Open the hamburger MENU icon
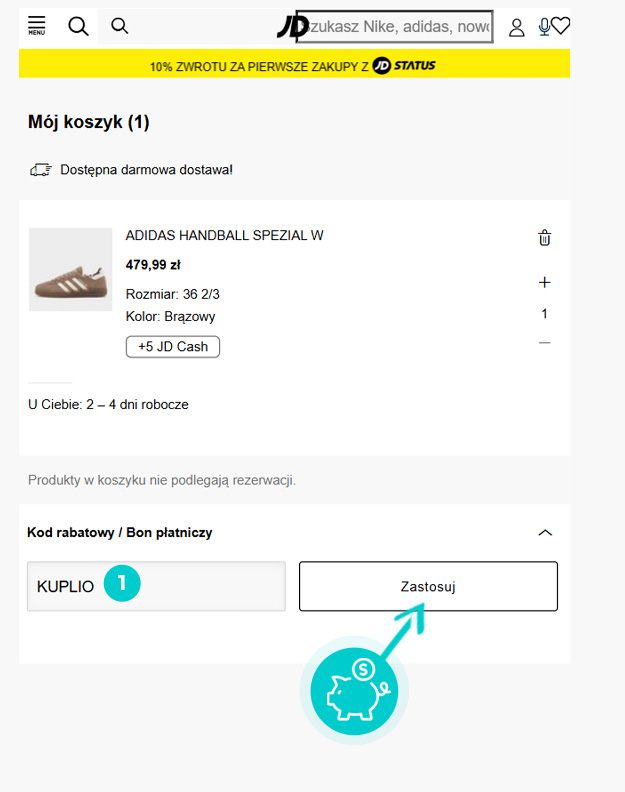 (37, 26)
